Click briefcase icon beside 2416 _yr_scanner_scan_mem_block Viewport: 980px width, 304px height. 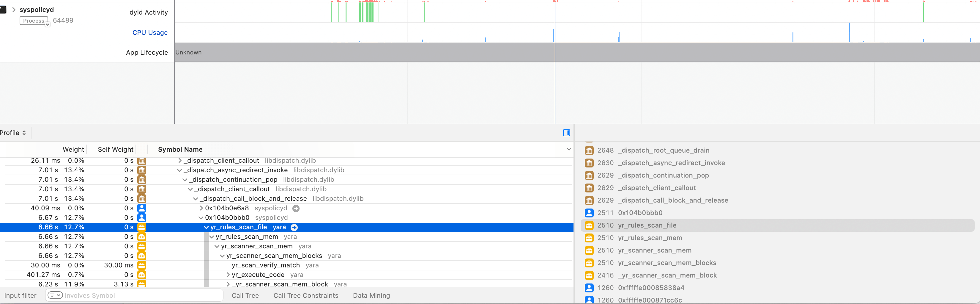coord(589,275)
